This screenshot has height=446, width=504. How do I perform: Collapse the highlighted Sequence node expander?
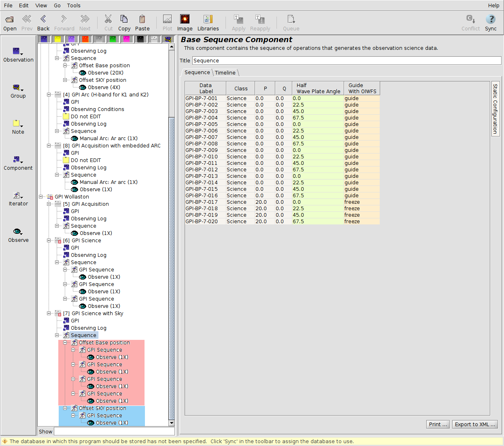(x=57, y=335)
